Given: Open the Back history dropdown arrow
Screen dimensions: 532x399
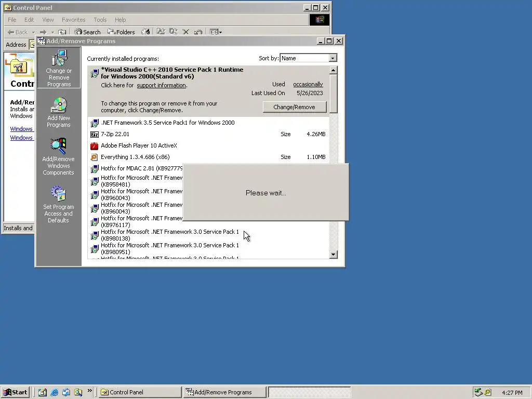Looking at the screenshot, I should [x=33, y=32].
